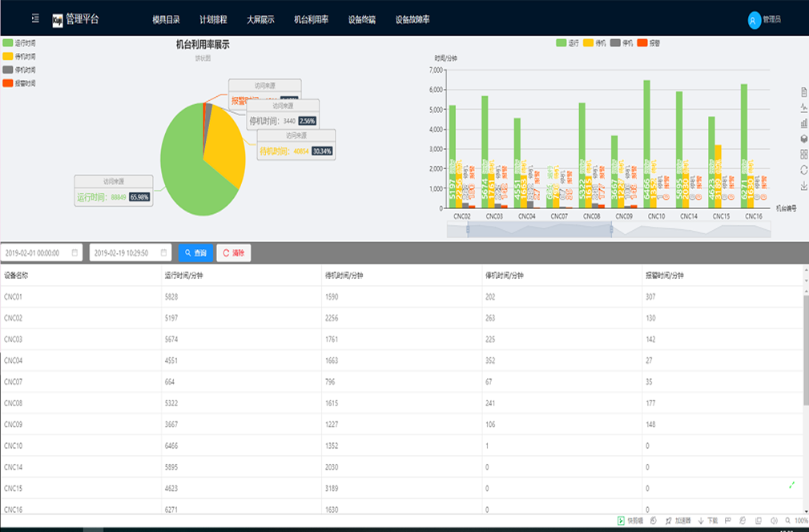
Task: Toggle 停机时间 series in pie legend
Action: 19,70
